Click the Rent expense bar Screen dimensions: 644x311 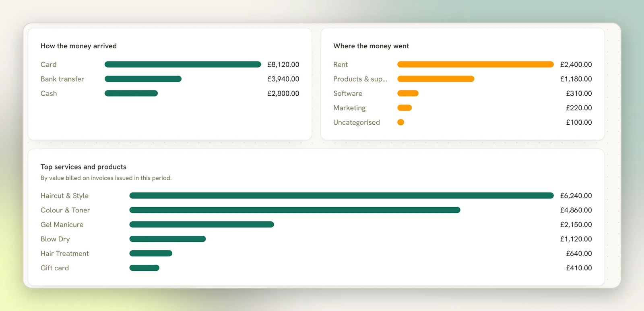tap(475, 64)
